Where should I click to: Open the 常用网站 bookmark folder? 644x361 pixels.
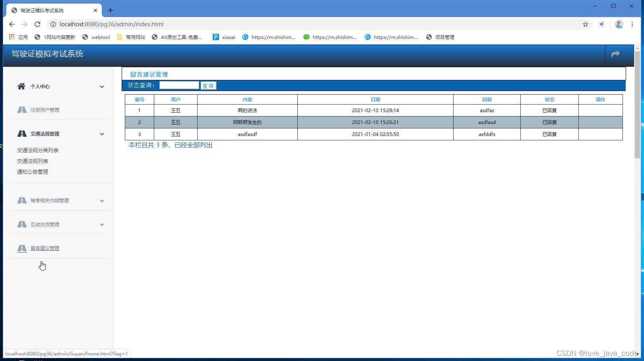(x=131, y=37)
